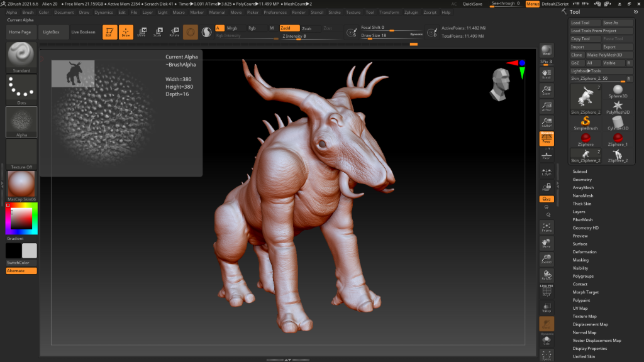The height and width of the screenshot is (362, 644).
Task: Toggle Qxyz rotation mode
Action: (x=547, y=199)
